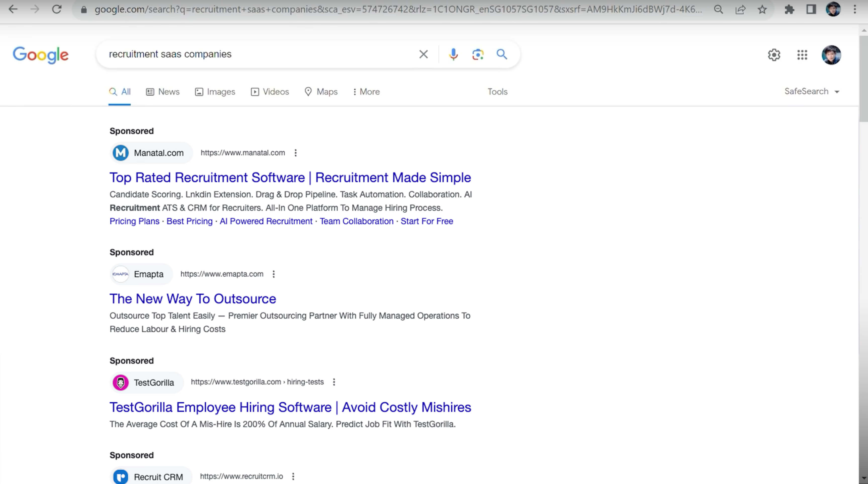Image resolution: width=868 pixels, height=484 pixels.
Task: Reload the page
Action: tap(57, 10)
